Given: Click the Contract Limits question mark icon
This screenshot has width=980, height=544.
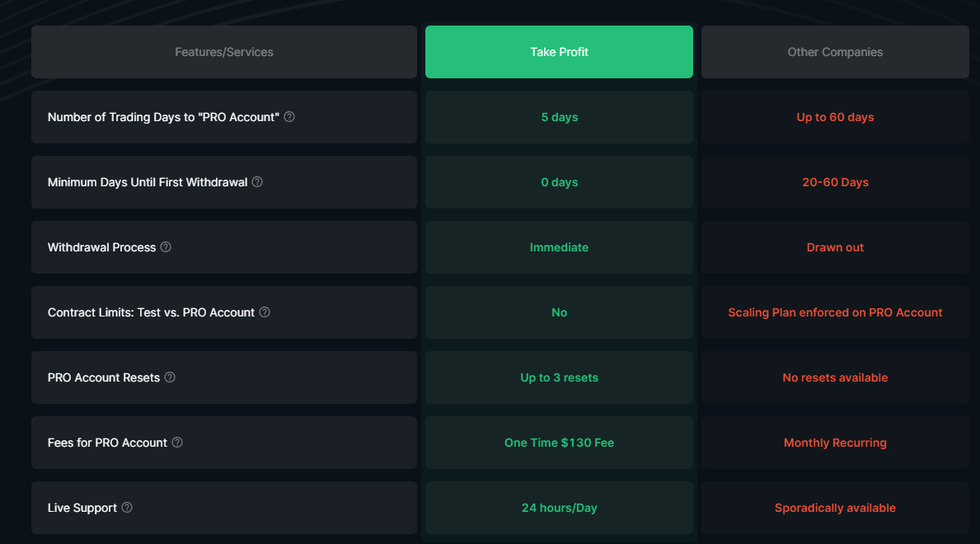Looking at the screenshot, I should tap(265, 312).
